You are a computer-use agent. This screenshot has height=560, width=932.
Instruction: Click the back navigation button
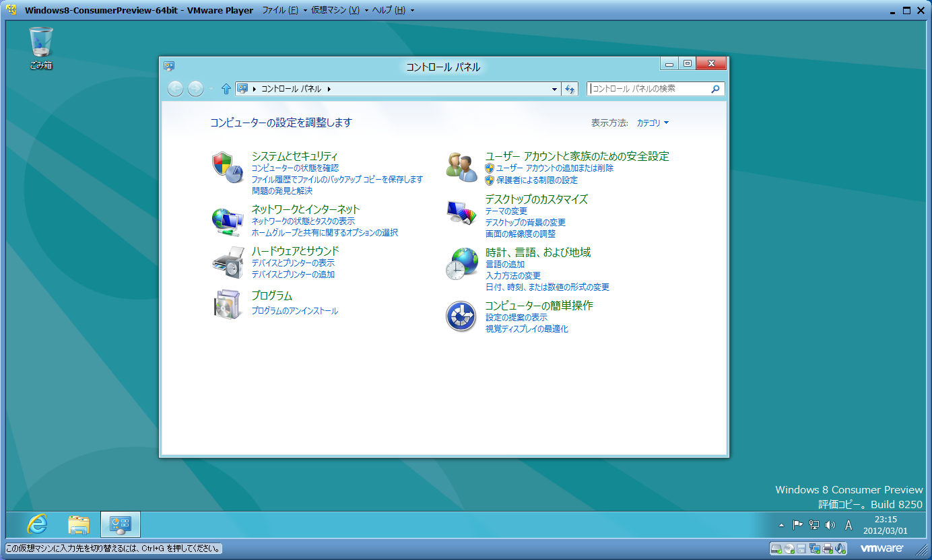175,88
